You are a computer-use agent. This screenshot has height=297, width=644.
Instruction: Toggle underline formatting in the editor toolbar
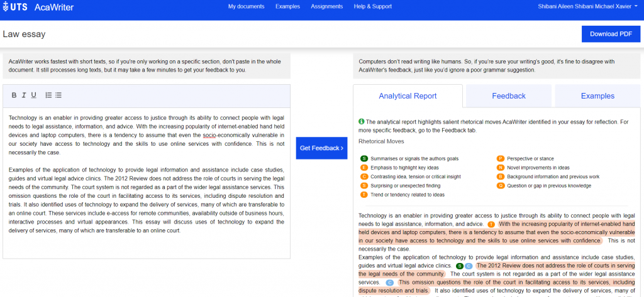tap(34, 95)
